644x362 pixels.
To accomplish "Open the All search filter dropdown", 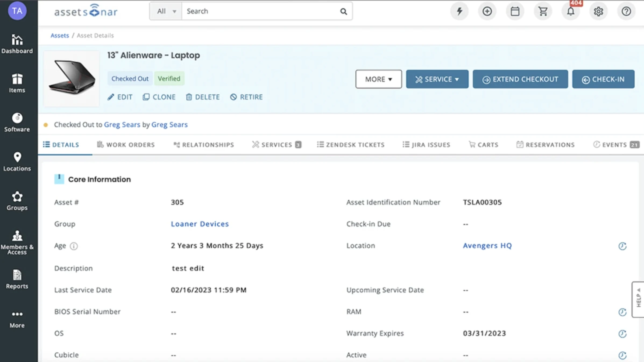I will click(x=166, y=11).
